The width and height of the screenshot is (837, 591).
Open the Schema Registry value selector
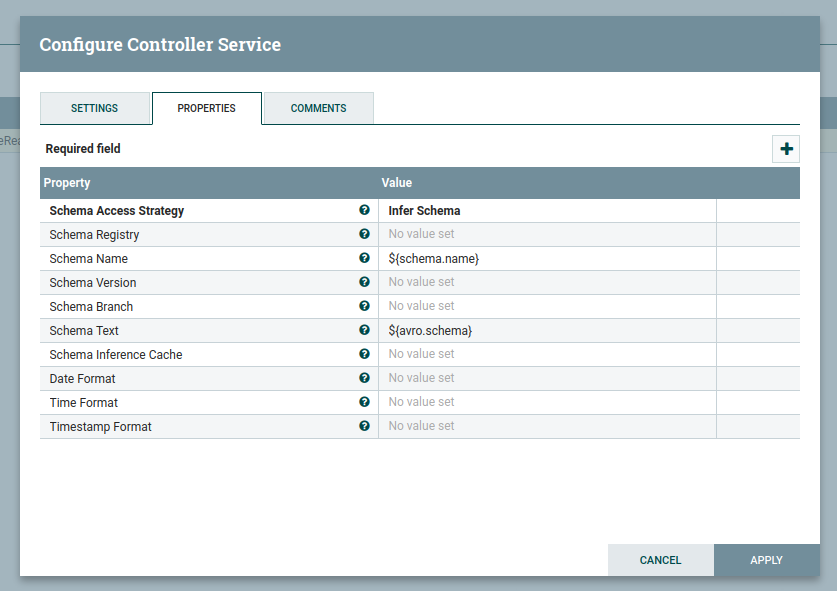pos(546,235)
